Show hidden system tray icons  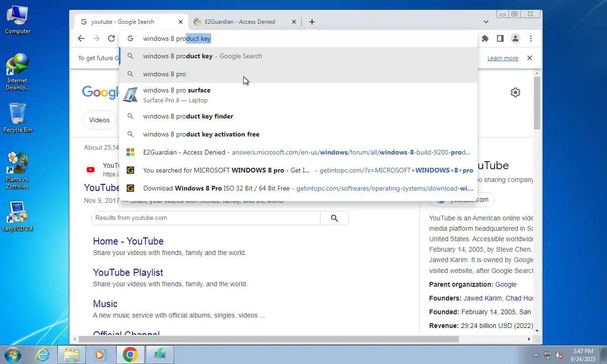tap(536, 355)
